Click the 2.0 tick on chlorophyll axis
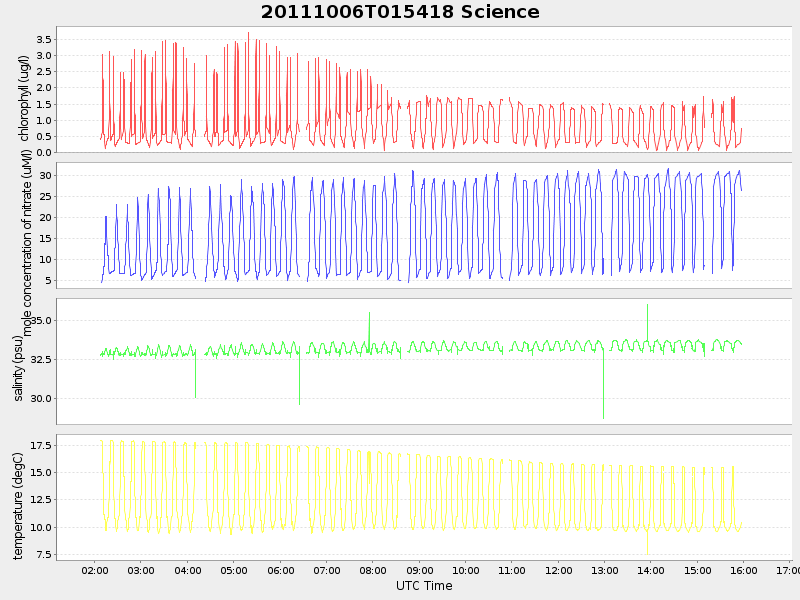 [x=43, y=88]
